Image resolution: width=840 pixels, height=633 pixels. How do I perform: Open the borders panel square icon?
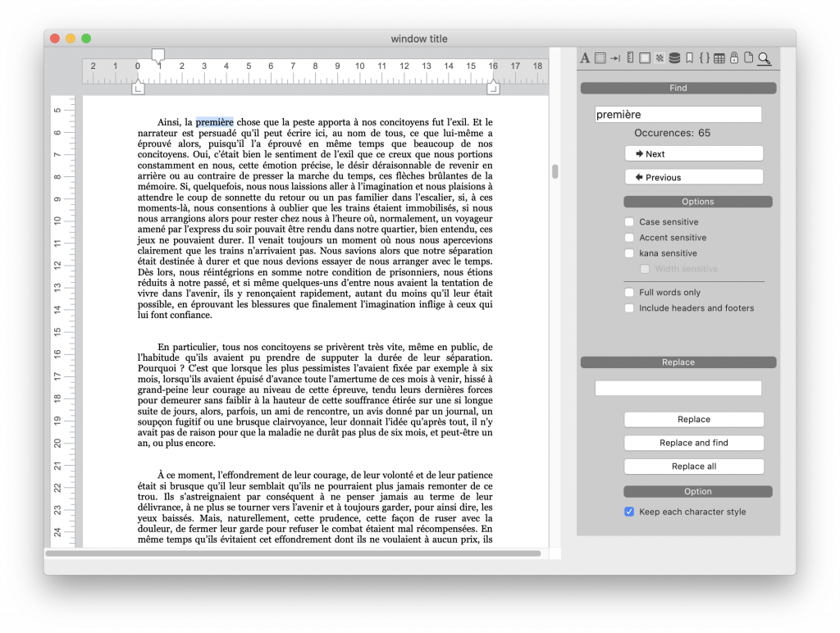[645, 58]
